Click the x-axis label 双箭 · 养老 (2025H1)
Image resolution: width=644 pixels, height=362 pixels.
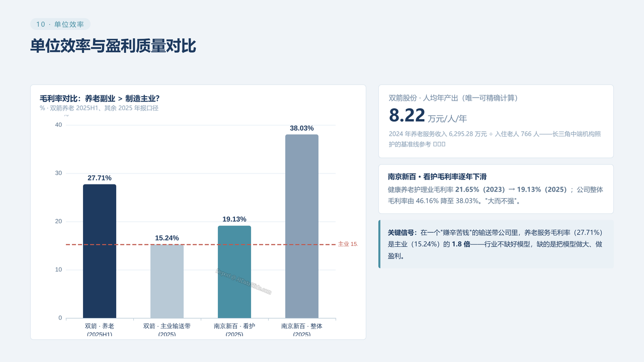pyautogui.click(x=100, y=330)
